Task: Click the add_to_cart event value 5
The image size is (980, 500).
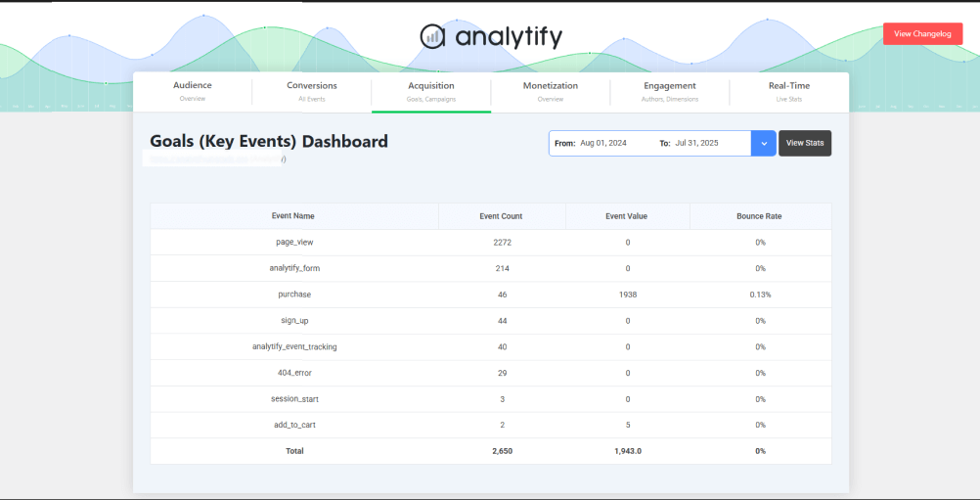Action: [628, 425]
